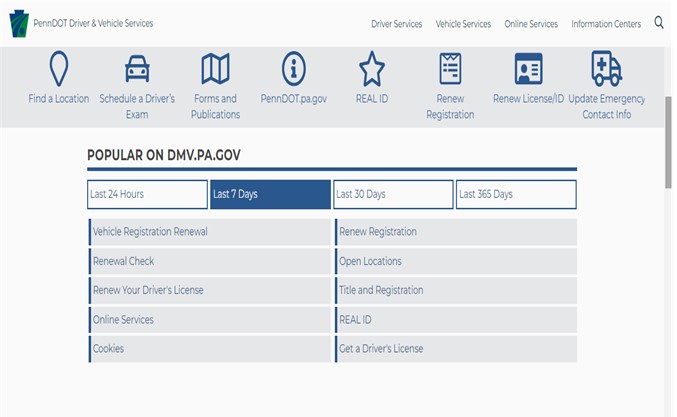Click the info circle PennDOT.pa.gov icon
Viewport: 677px width, 417px height.
tap(294, 69)
